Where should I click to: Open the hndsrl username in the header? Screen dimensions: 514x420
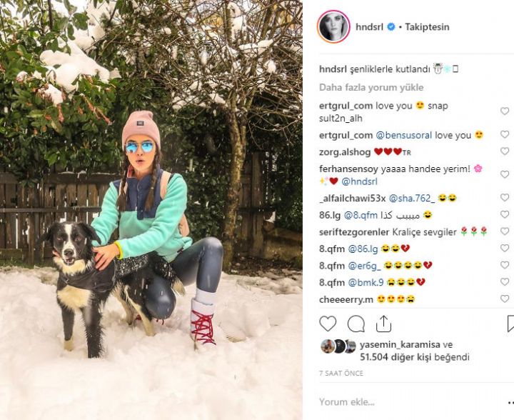370,27
